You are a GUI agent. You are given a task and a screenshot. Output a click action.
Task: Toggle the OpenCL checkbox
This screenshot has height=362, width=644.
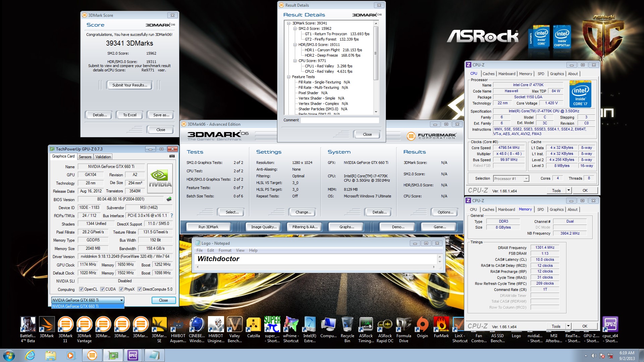click(x=81, y=289)
